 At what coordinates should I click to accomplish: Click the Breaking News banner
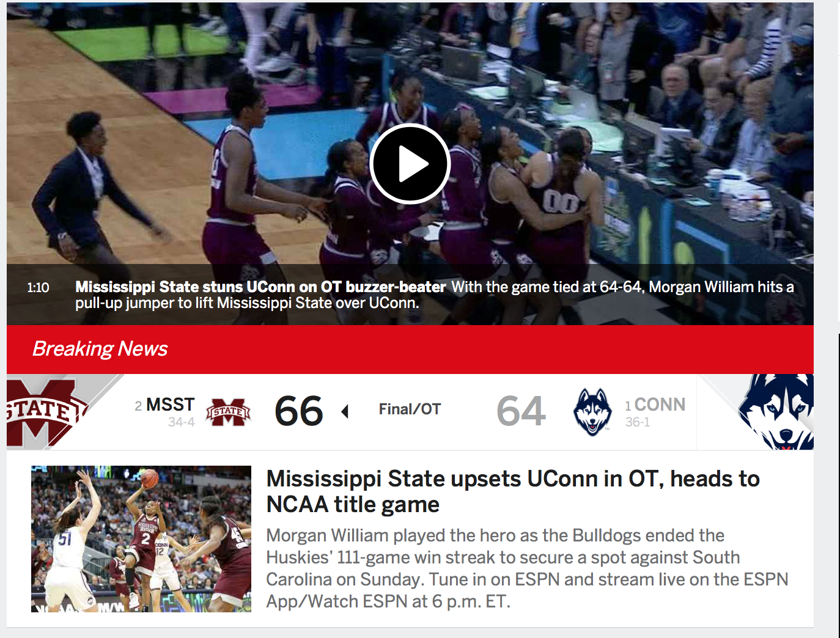pyautogui.click(x=410, y=349)
